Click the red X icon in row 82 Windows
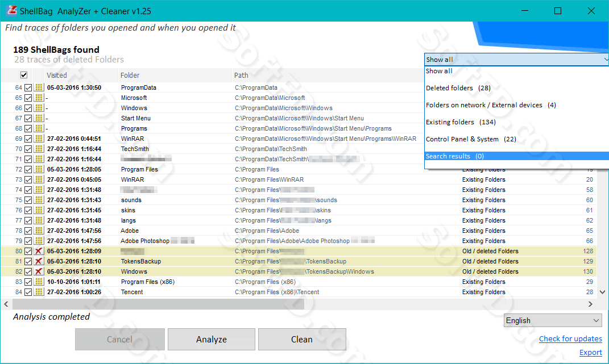This screenshot has height=364, width=609. [39, 271]
